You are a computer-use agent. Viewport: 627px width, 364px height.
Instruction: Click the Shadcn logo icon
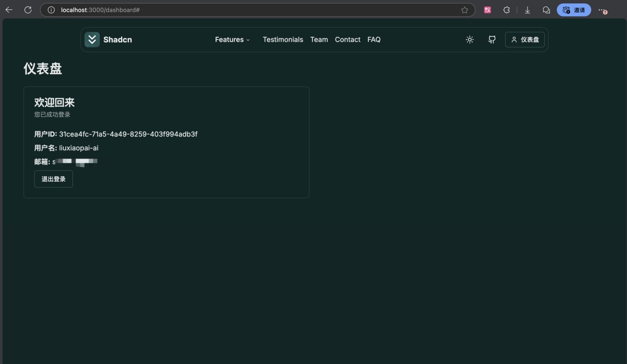coord(92,40)
